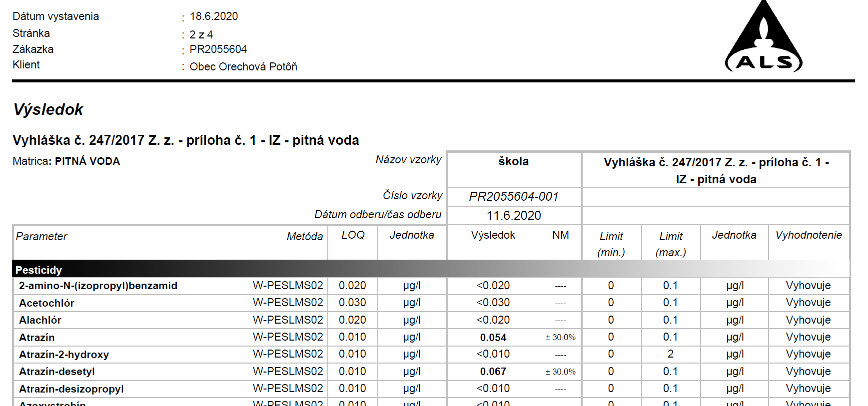Select the Metóda column header
Viewport: 868px width, 406px height.
coord(304,237)
